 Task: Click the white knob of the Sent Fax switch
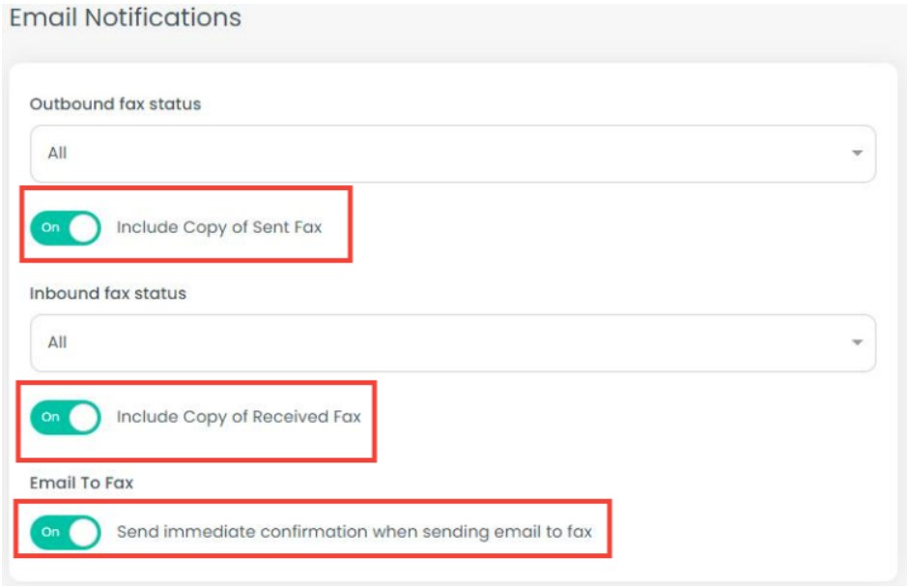[x=84, y=229]
